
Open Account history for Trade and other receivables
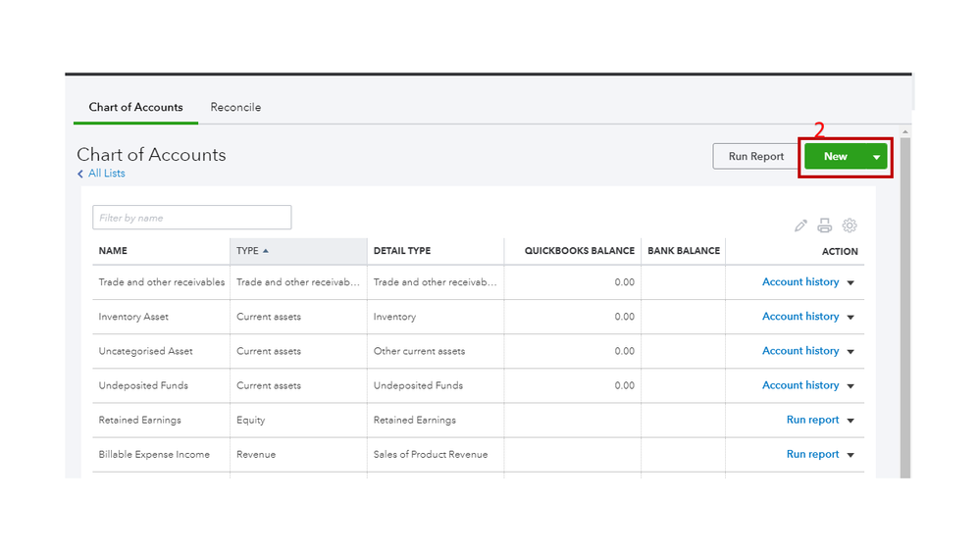click(800, 282)
